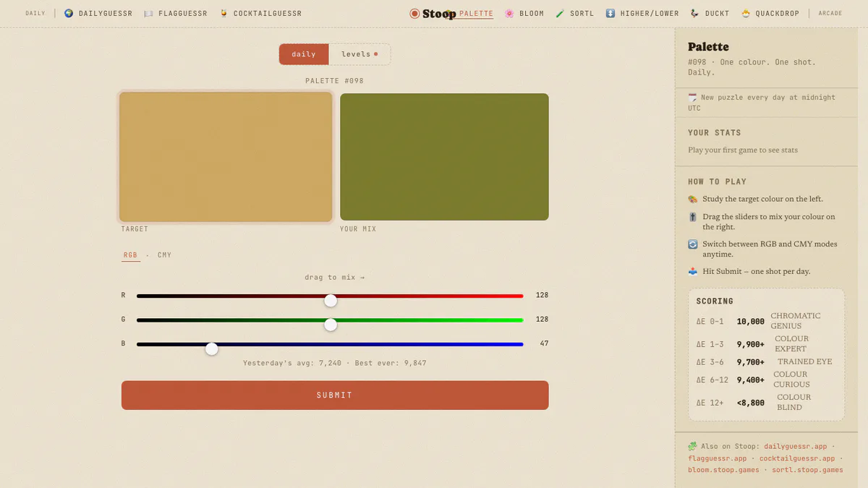Click 'Play your first game to see stats'

coord(743,150)
